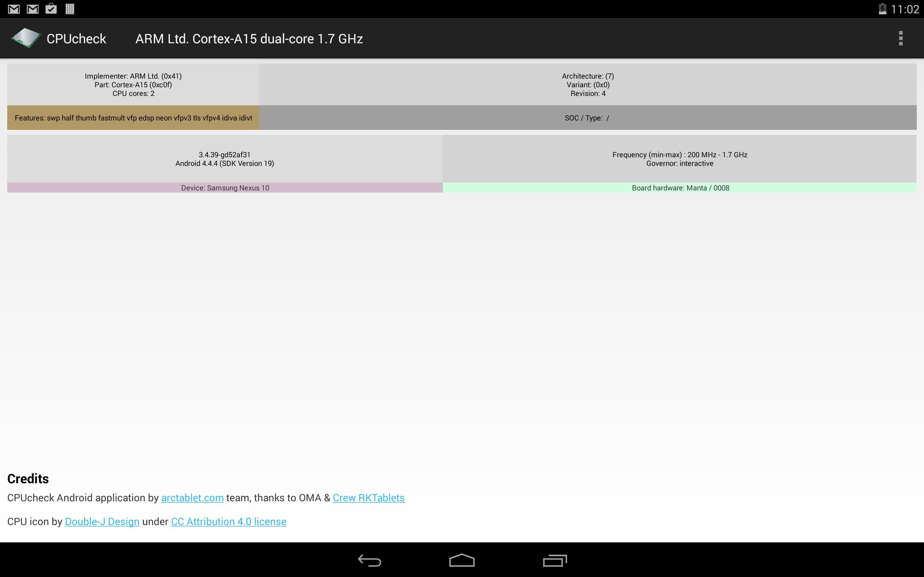Viewport: 924px width, 577px height.
Task: Tap the Frequency and Governor info cell
Action: [680, 159]
